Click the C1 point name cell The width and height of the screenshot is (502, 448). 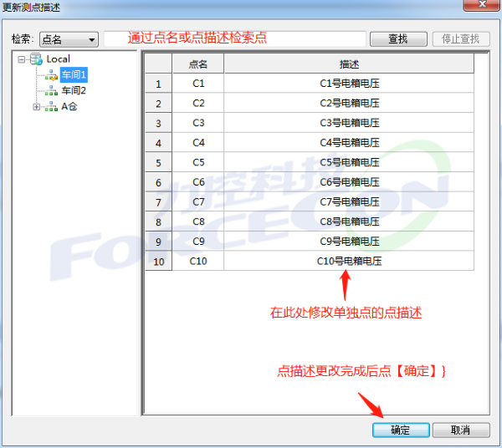pos(197,84)
